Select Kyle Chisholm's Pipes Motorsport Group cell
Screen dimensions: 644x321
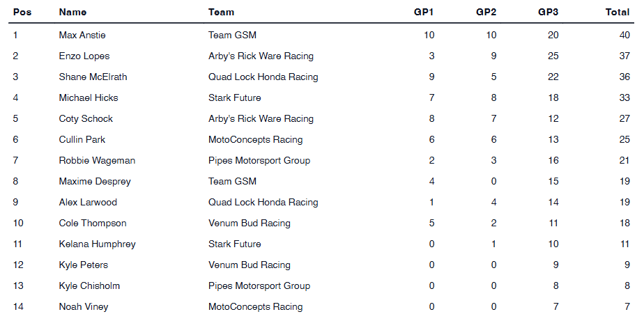(259, 285)
